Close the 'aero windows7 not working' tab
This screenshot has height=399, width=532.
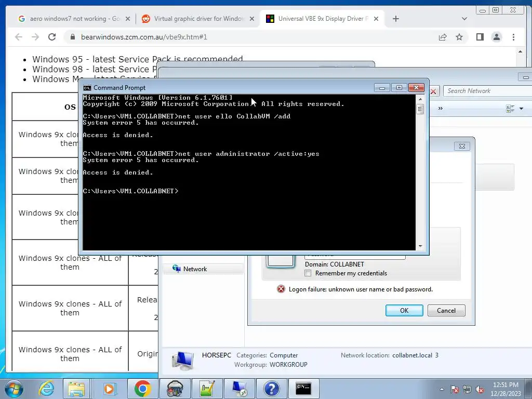coord(128,19)
